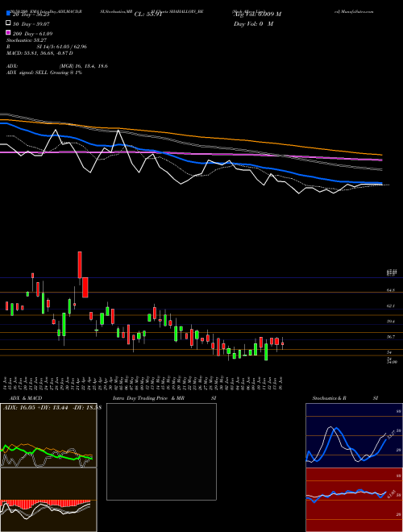Click the 'SI 14/3: 61.05 / 62.96' readout
This screenshot has height=532, width=403.
pyautogui.click(x=62, y=47)
